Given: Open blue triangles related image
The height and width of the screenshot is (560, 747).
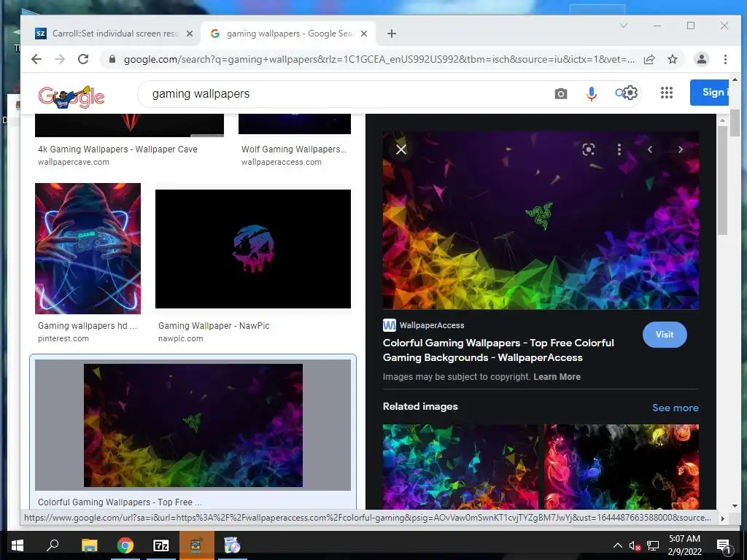Looking at the screenshot, I should click(460, 467).
